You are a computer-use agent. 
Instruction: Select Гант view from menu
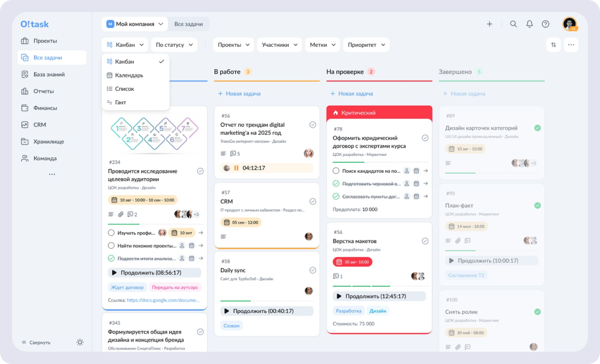click(136, 103)
